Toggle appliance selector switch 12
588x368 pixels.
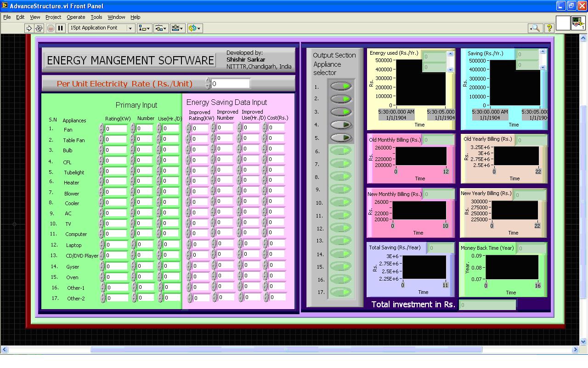(x=341, y=228)
